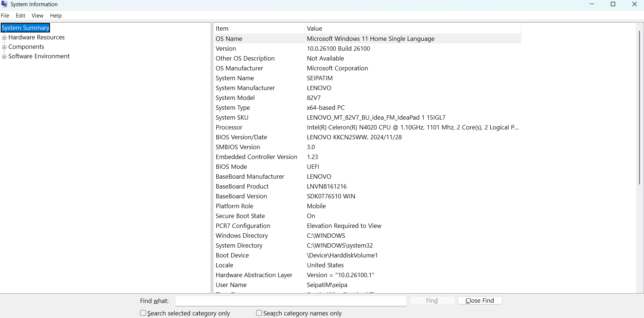
Task: Click the value 'x64-based PC'
Action: click(326, 108)
